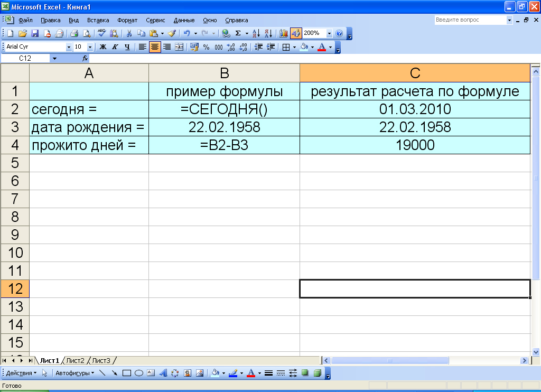Toggle Underline (Ч) formatting
Viewport: 541px width, 392px height.
(x=127, y=47)
